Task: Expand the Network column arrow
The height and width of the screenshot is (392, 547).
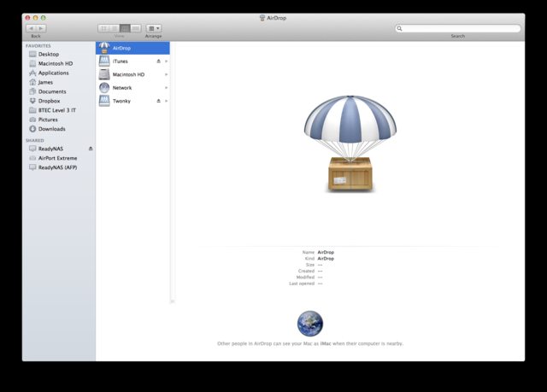Action: click(x=166, y=88)
